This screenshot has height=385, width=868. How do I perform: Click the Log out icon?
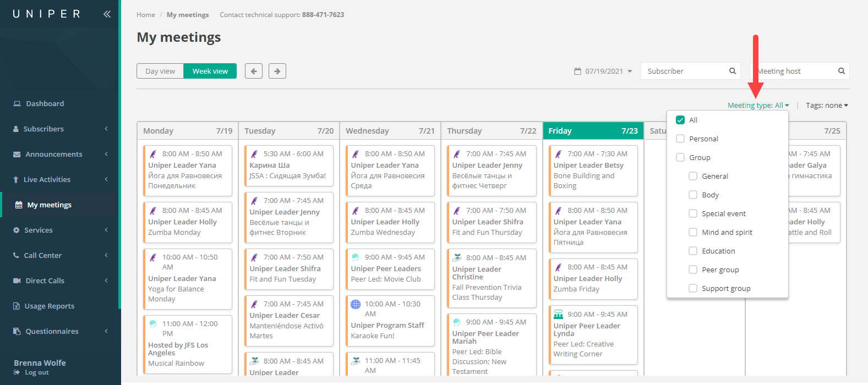17,373
